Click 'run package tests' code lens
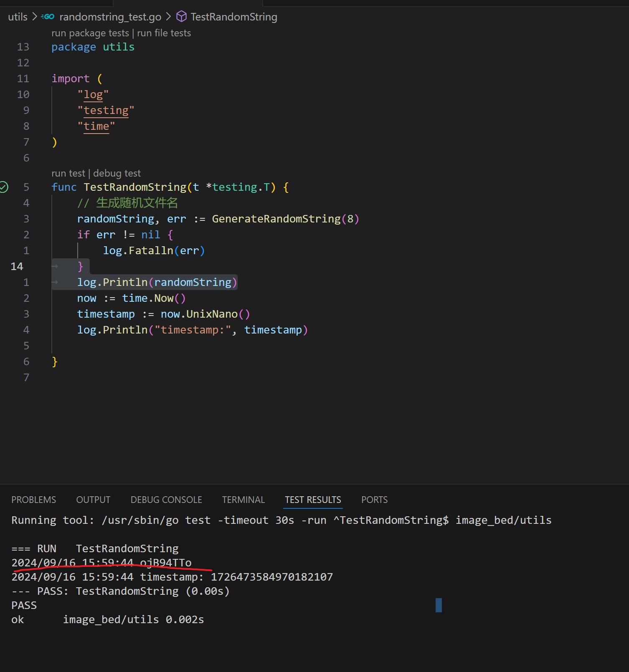This screenshot has height=672, width=629. pos(90,33)
